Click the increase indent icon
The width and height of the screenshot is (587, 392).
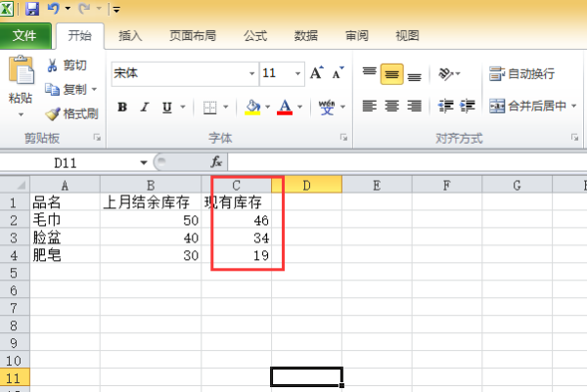[468, 106]
